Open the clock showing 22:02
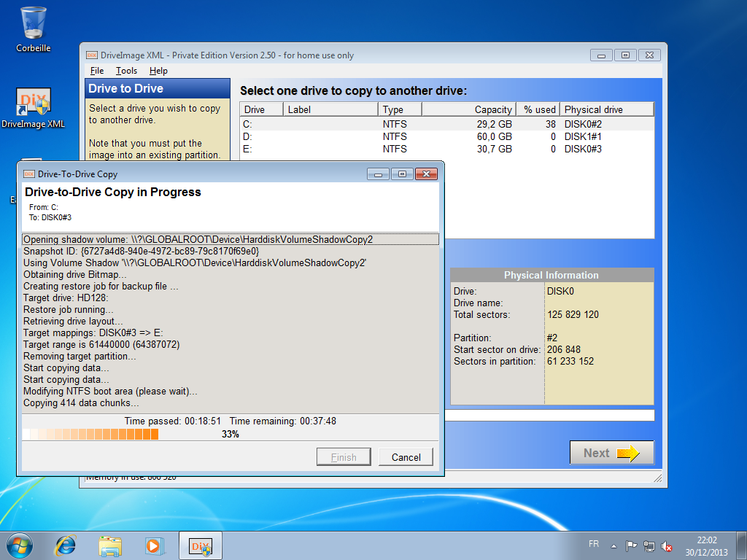The image size is (747, 560). click(706, 546)
